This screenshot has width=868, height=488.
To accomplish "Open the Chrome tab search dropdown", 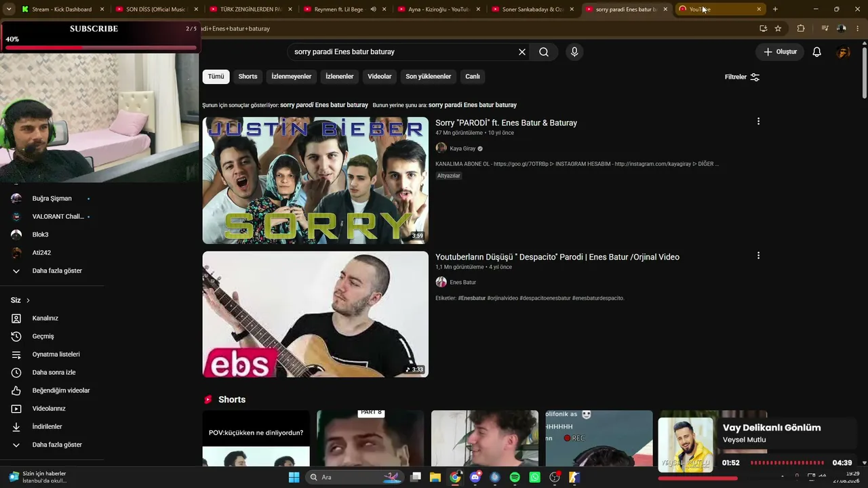I will pyautogui.click(x=9, y=9).
